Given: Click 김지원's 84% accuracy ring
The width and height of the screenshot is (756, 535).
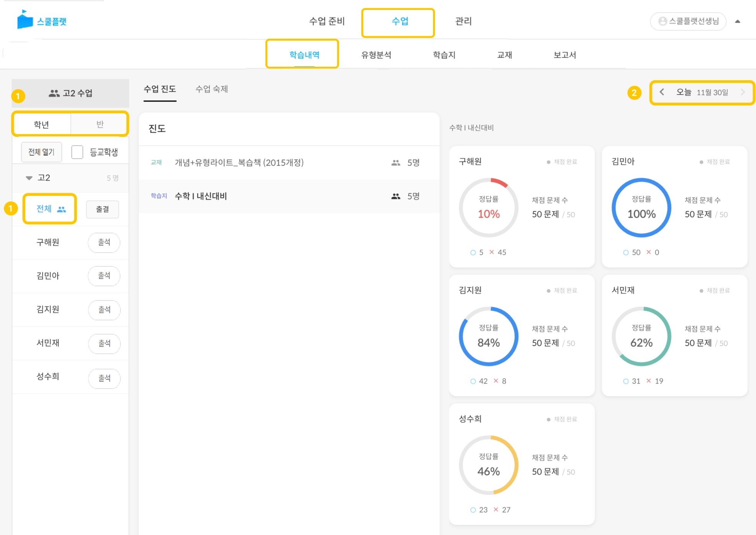Looking at the screenshot, I should pos(488,336).
